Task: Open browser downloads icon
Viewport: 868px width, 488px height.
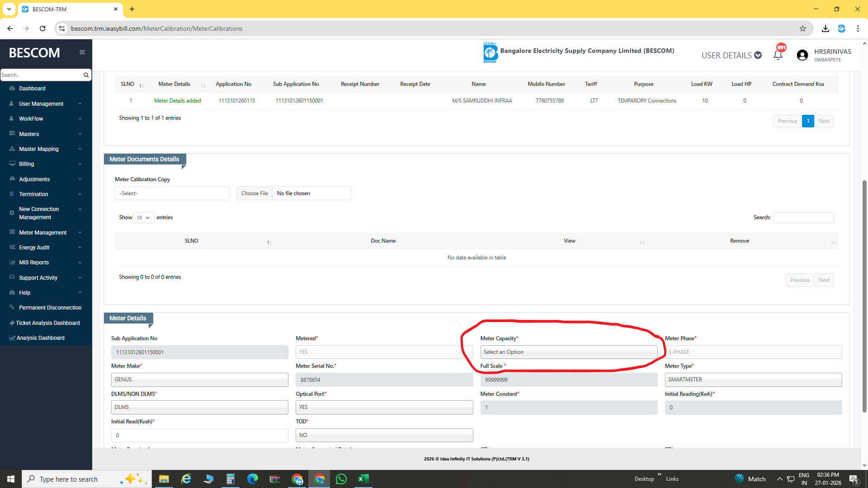Action: click(x=826, y=28)
